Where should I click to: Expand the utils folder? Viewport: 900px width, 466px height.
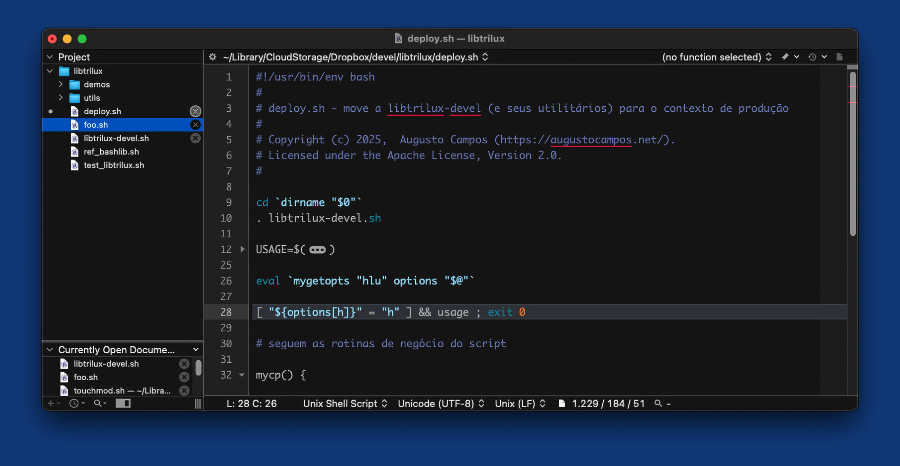point(61,98)
